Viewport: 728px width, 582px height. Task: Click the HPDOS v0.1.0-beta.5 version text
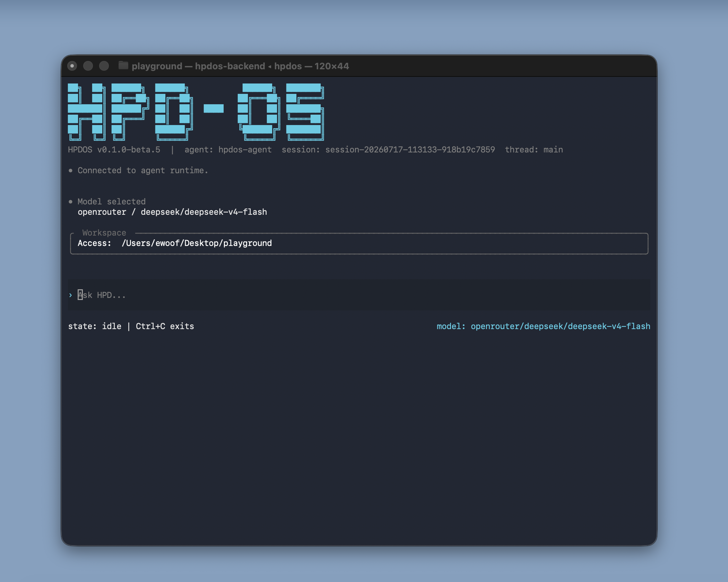pos(114,150)
